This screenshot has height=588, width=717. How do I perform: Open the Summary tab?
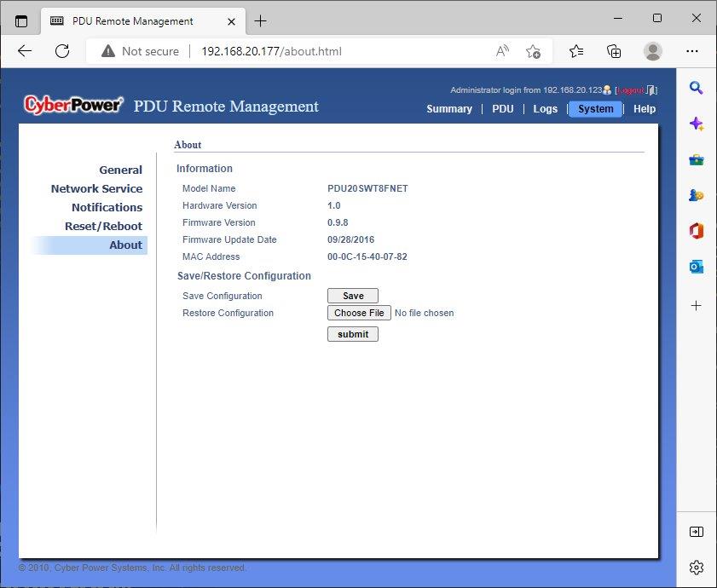pyautogui.click(x=449, y=109)
